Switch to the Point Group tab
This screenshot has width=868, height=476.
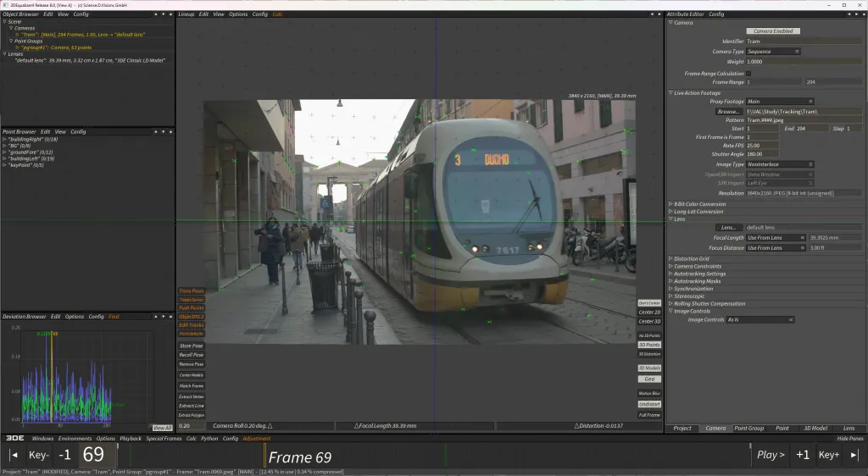click(748, 429)
